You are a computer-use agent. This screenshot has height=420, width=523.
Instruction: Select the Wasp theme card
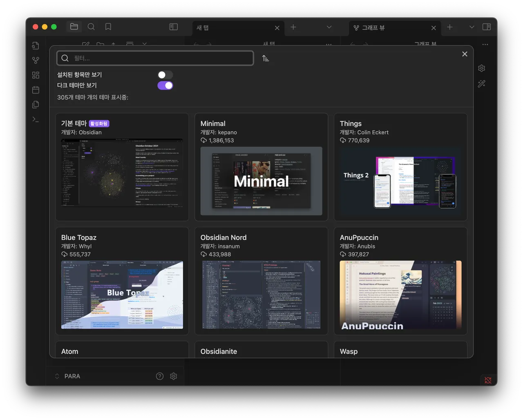(x=401, y=350)
